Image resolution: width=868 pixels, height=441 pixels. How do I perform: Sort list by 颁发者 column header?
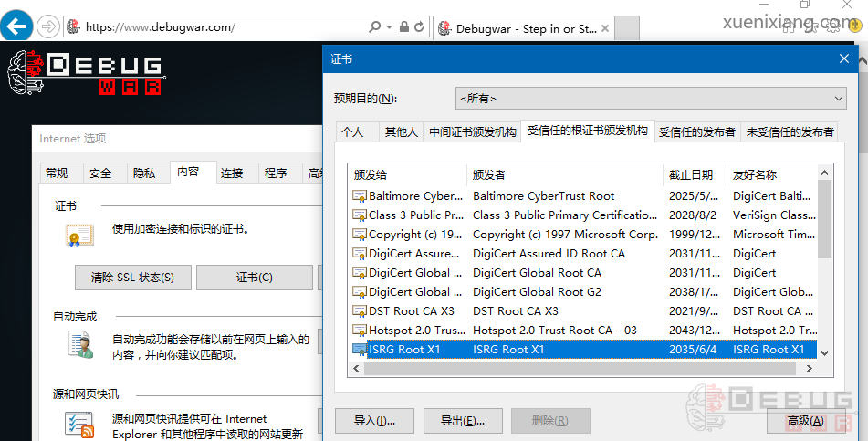(565, 175)
